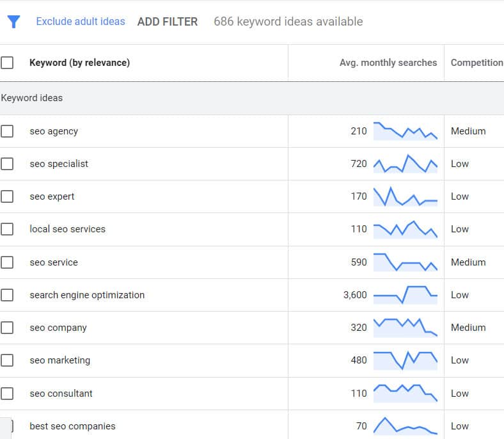
Task: Select the keyword text best seo companies
Action: [x=72, y=426]
